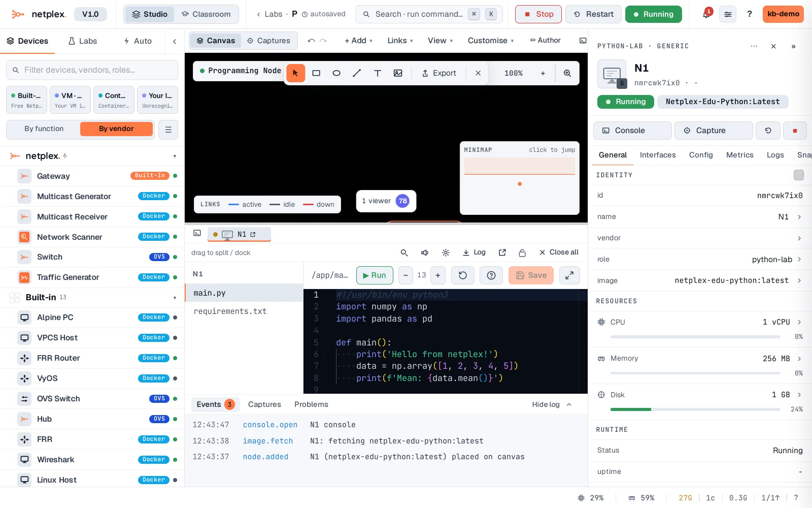Run main.py script
Viewport: 812px width, 508px height.
coord(375,275)
